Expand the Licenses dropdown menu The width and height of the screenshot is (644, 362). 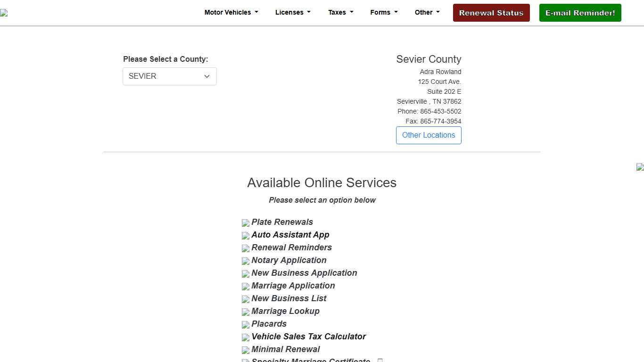point(293,13)
